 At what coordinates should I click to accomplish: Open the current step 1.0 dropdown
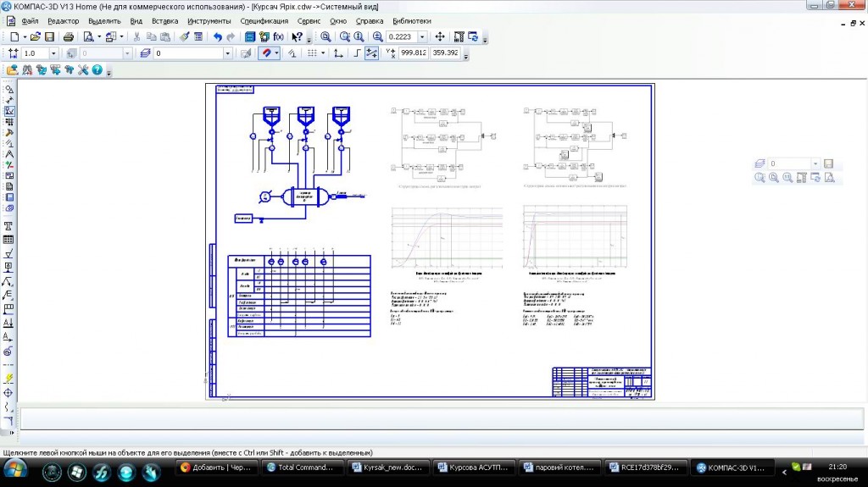coord(53,53)
